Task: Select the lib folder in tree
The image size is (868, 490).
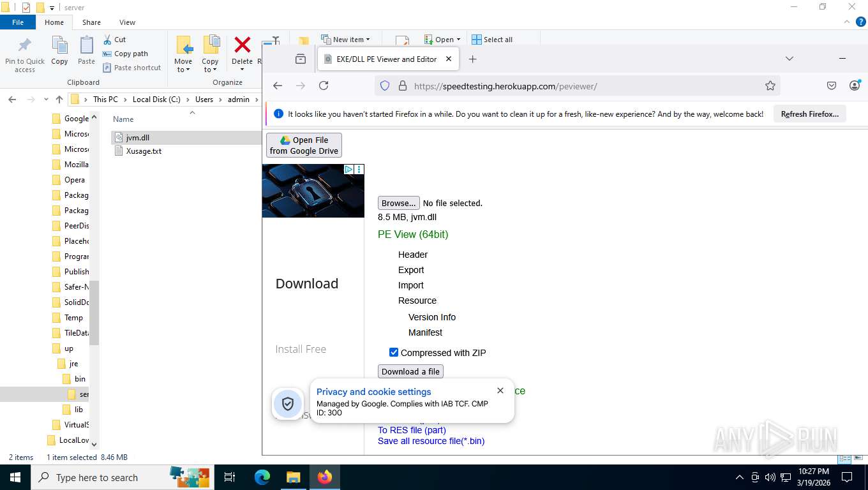Action: pyautogui.click(x=79, y=410)
